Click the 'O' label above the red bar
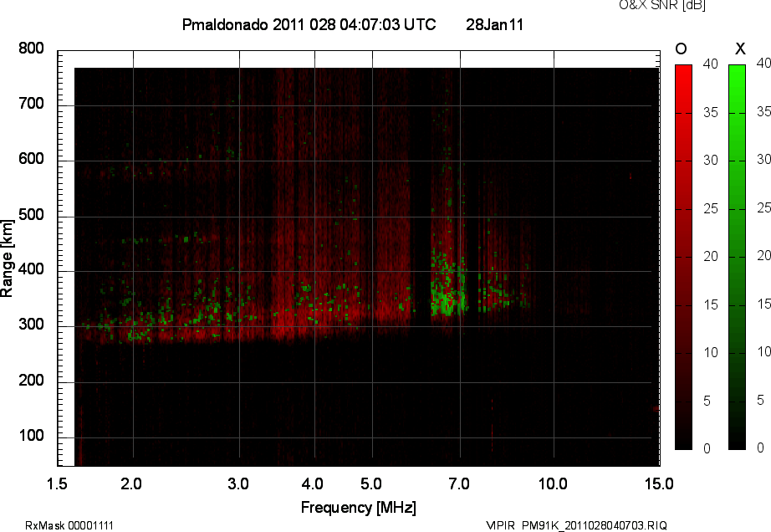This screenshot has height=532, width=771. pyautogui.click(x=681, y=49)
